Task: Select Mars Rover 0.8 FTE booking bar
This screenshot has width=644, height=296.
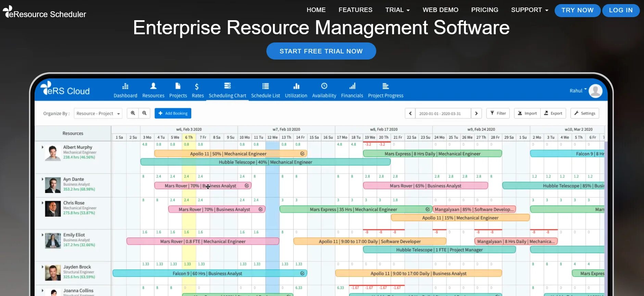Action: 203,241
